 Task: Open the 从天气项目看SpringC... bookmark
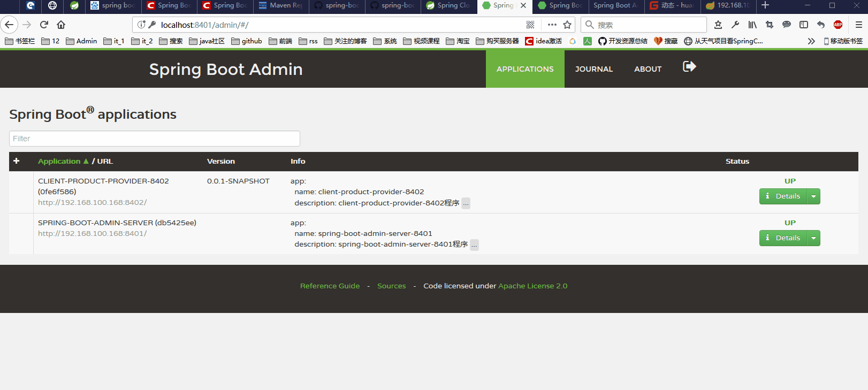[x=724, y=41]
